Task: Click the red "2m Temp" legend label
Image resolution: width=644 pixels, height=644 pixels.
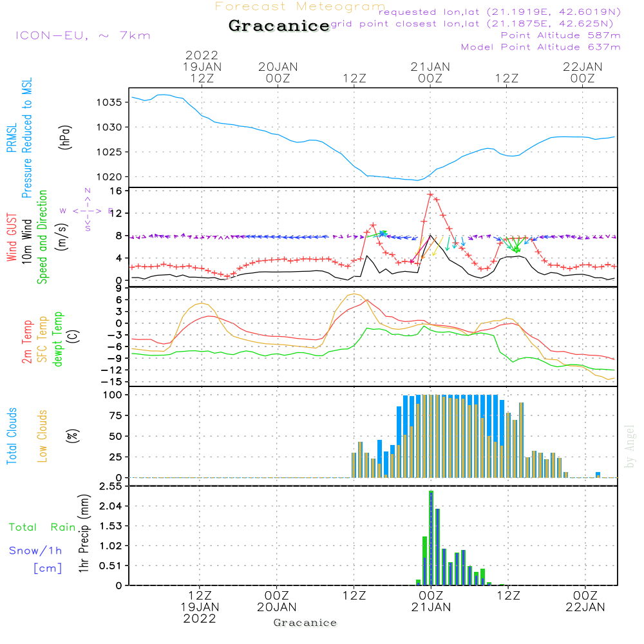Action: click(26, 342)
